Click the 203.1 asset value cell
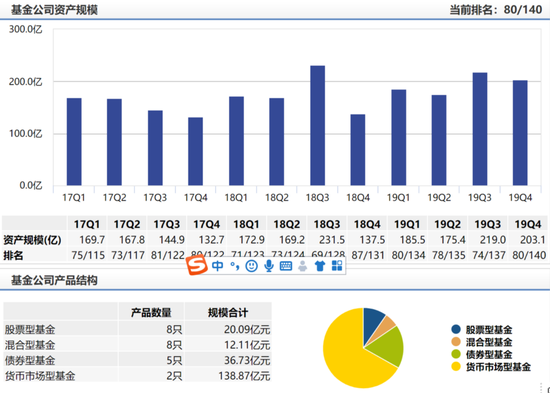550x393 pixels. (x=532, y=240)
